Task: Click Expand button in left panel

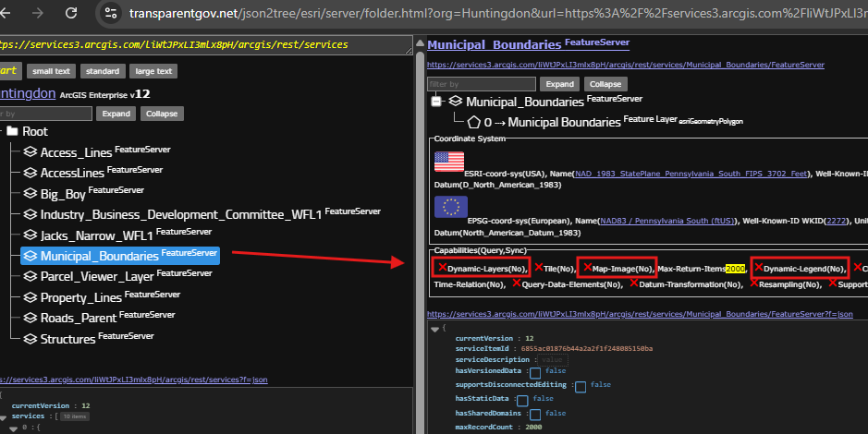Action: (116, 114)
